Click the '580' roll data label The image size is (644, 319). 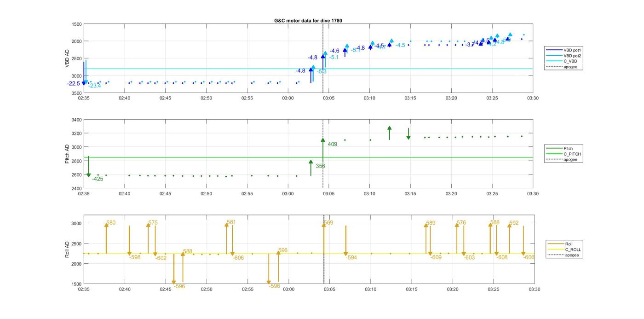(x=111, y=223)
